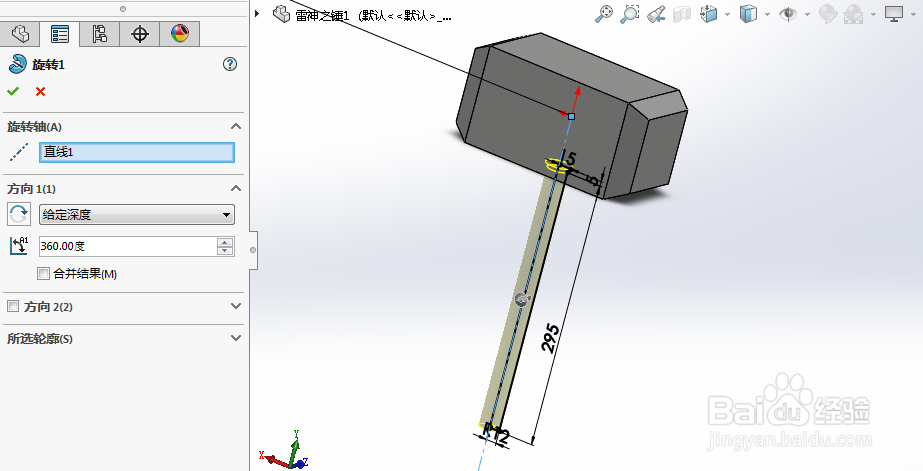The width and height of the screenshot is (923, 471).
Task: Click the XYZ coordinate triad
Action: pyautogui.click(x=284, y=450)
